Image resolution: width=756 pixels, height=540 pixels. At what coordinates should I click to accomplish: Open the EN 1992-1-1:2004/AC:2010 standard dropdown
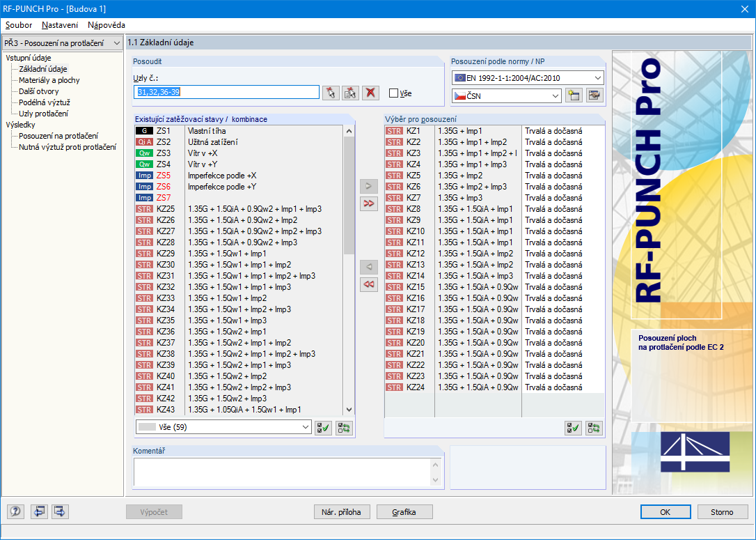(x=528, y=78)
